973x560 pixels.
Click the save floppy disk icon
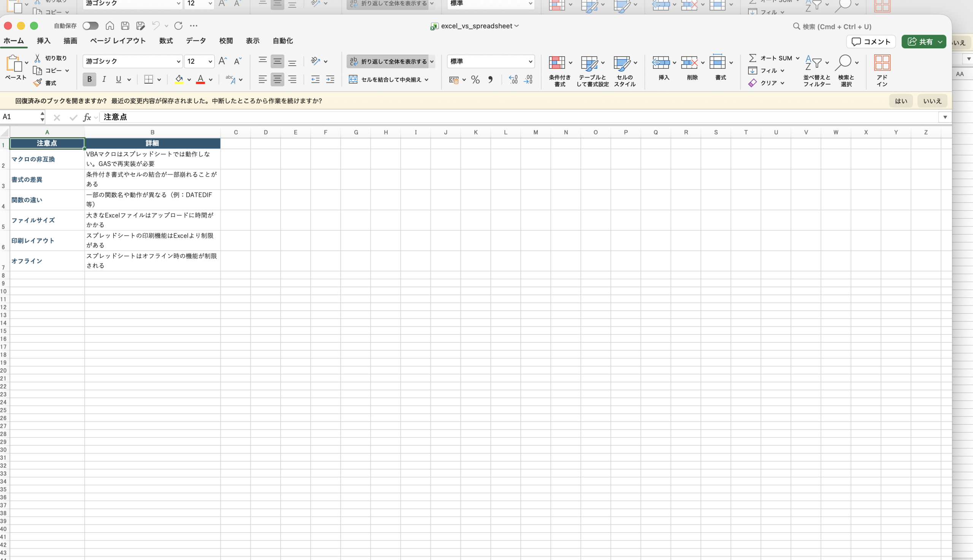pyautogui.click(x=125, y=26)
